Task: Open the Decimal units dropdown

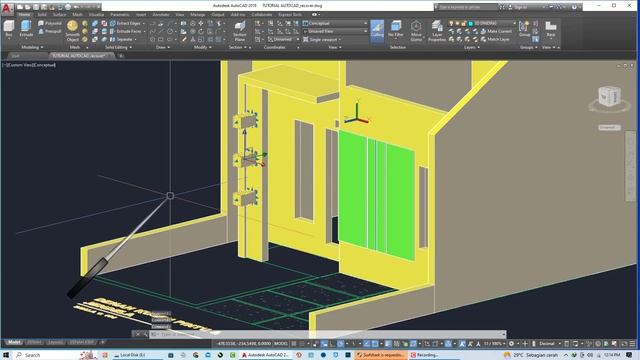Action: coord(549,344)
